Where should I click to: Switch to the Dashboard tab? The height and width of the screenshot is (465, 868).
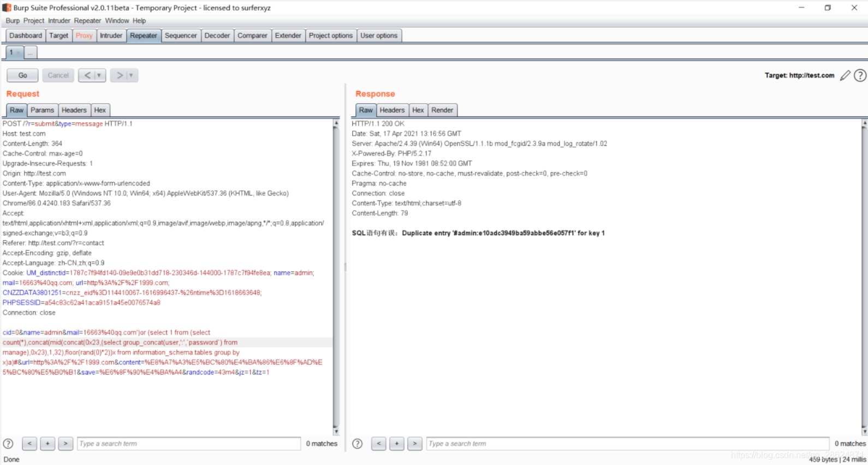[x=26, y=35]
